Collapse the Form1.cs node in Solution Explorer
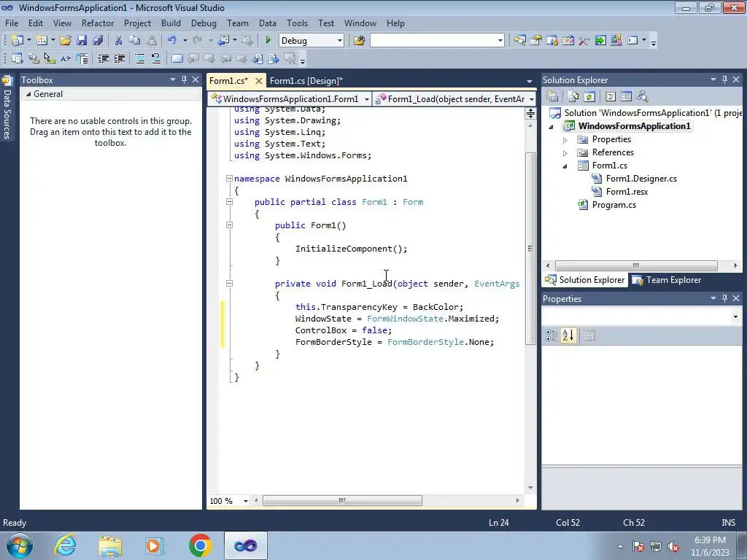The width and height of the screenshot is (747, 560). 565,166
